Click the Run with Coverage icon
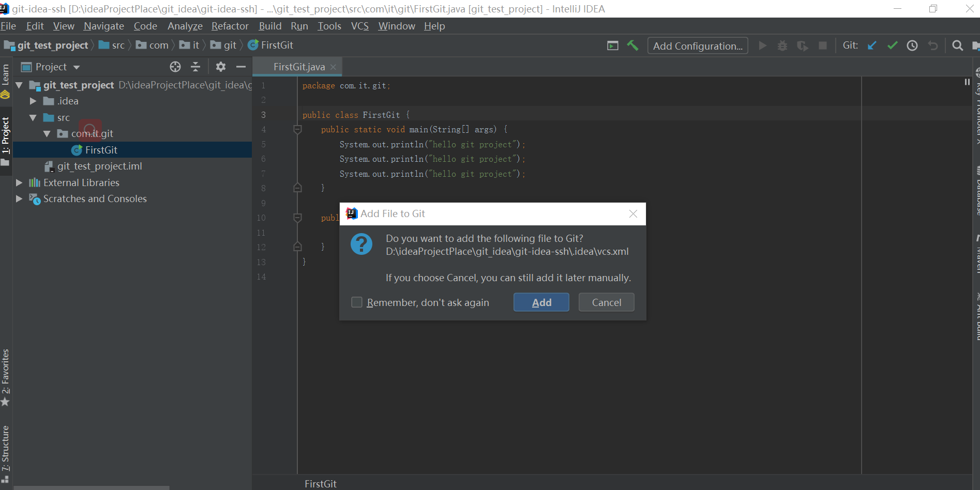Viewport: 980px width, 490px height. click(x=803, y=45)
